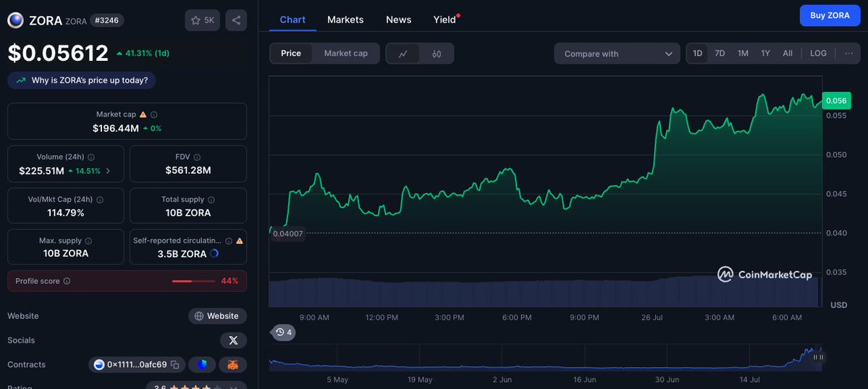The height and width of the screenshot is (389, 868).
Task: Expand Volume (24h) details chevron
Action: (108, 171)
